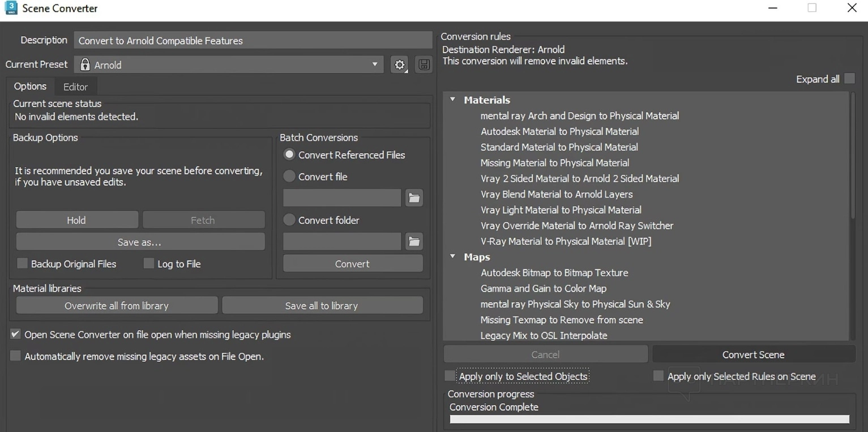Enable Backup Original Files checkbox
Image resolution: width=868 pixels, height=432 pixels.
[x=23, y=263]
